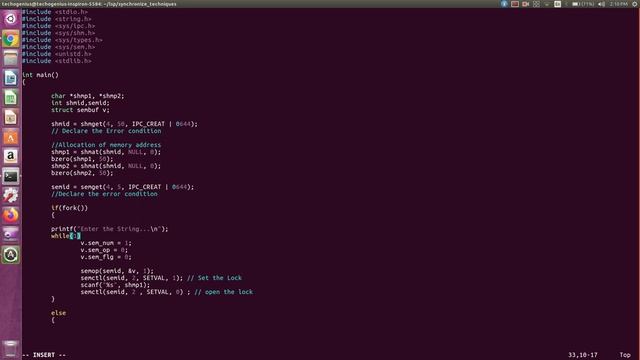Open Ubuntu Software Center from the dock
This screenshot has height=360, width=640.
click(11, 137)
